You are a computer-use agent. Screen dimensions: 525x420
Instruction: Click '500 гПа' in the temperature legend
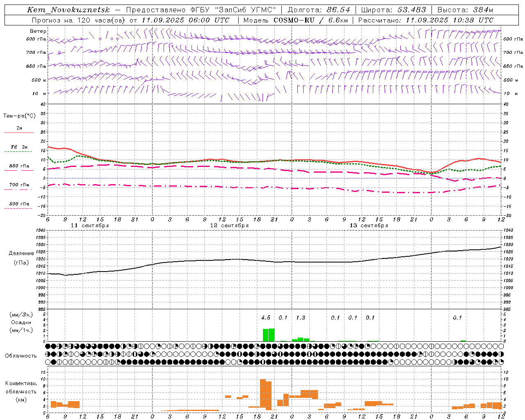(x=19, y=204)
